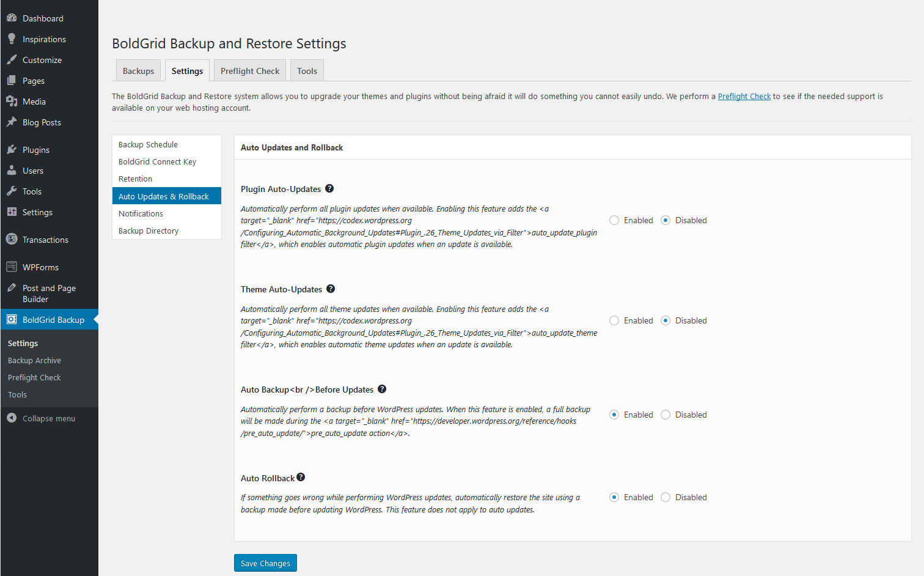Viewport: 924px width, 576px height.
Task: Open Backup Archive submenu item
Action: click(34, 360)
